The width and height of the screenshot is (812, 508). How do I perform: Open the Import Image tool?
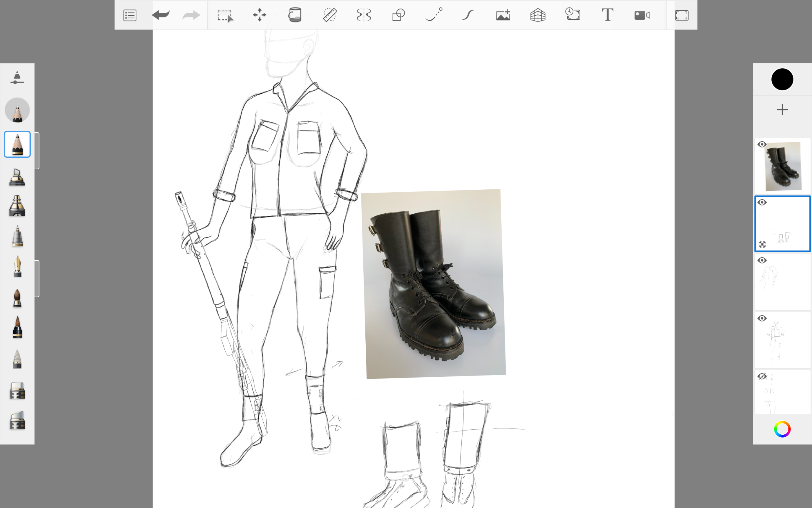(x=503, y=15)
